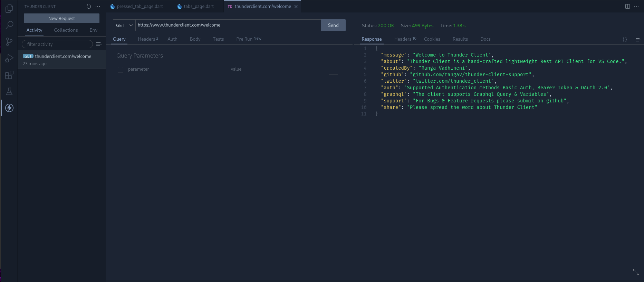
Task: Open the response panel lines menu
Action: pos(638,40)
